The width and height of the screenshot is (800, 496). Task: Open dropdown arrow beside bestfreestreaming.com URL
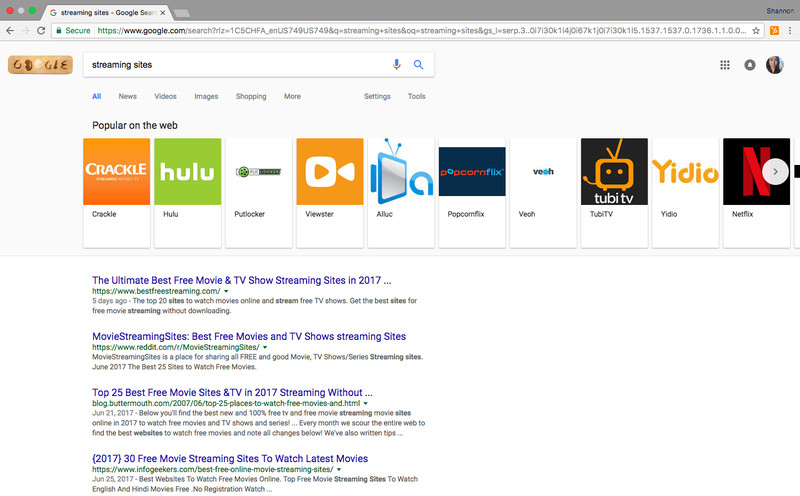(225, 291)
